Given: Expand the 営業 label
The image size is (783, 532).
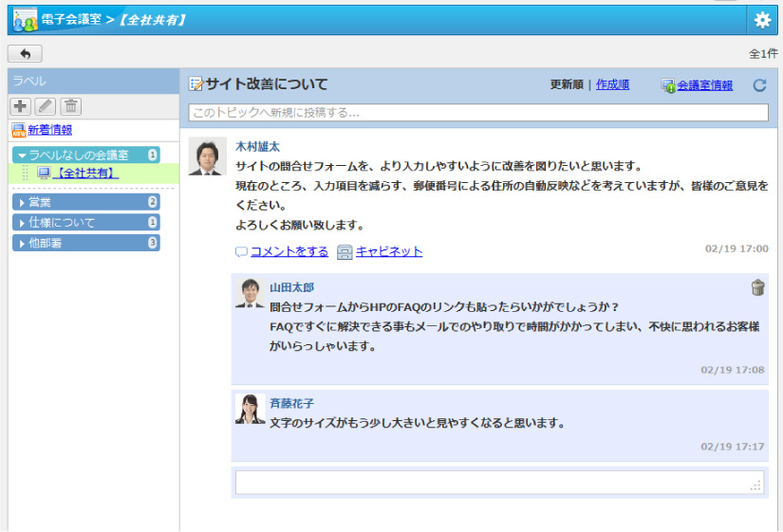Looking at the screenshot, I should [x=85, y=202].
